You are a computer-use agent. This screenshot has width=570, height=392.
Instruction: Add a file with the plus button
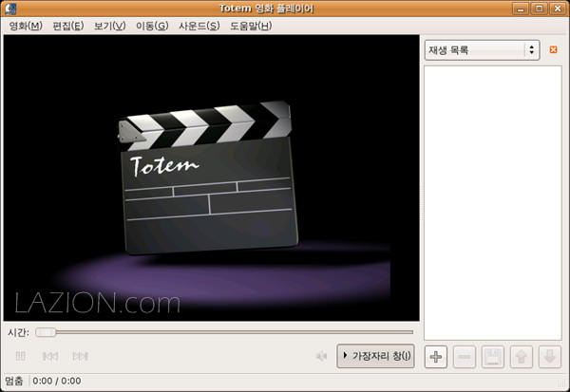[x=435, y=357]
